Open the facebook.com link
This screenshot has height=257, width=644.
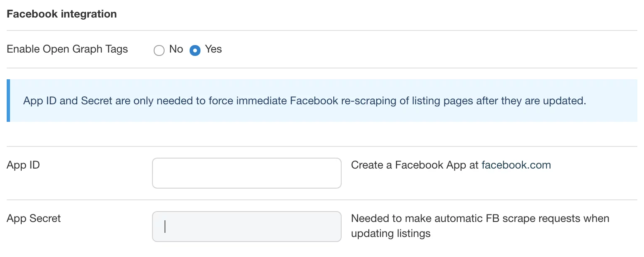[516, 165]
